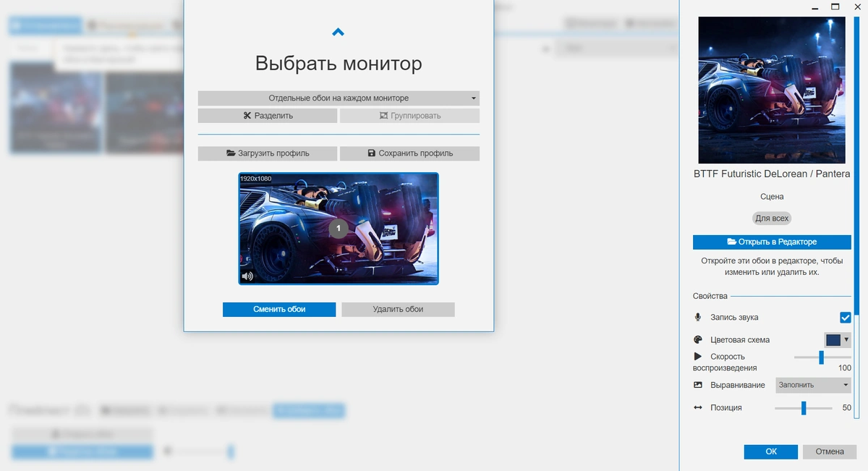Click the OK button
Viewport: 868px width, 471px height.
pyautogui.click(x=771, y=451)
